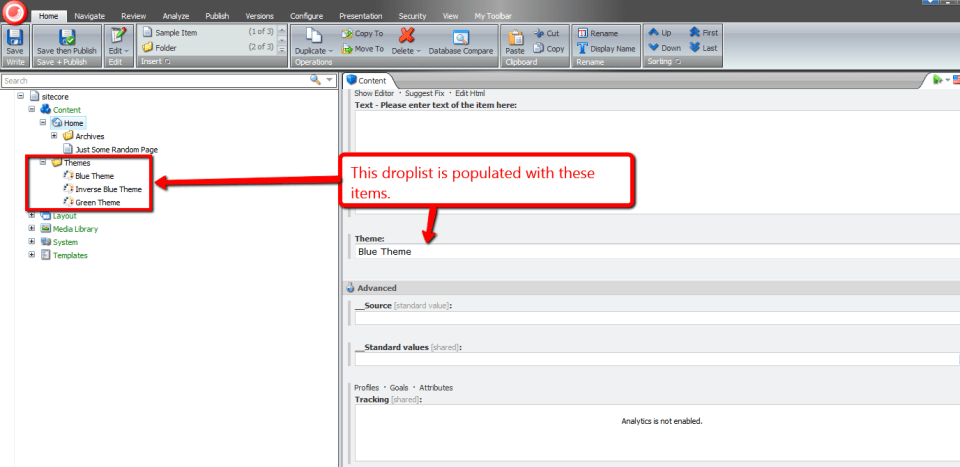This screenshot has height=467, width=960.
Task: Click the Cut button
Action: (x=547, y=33)
